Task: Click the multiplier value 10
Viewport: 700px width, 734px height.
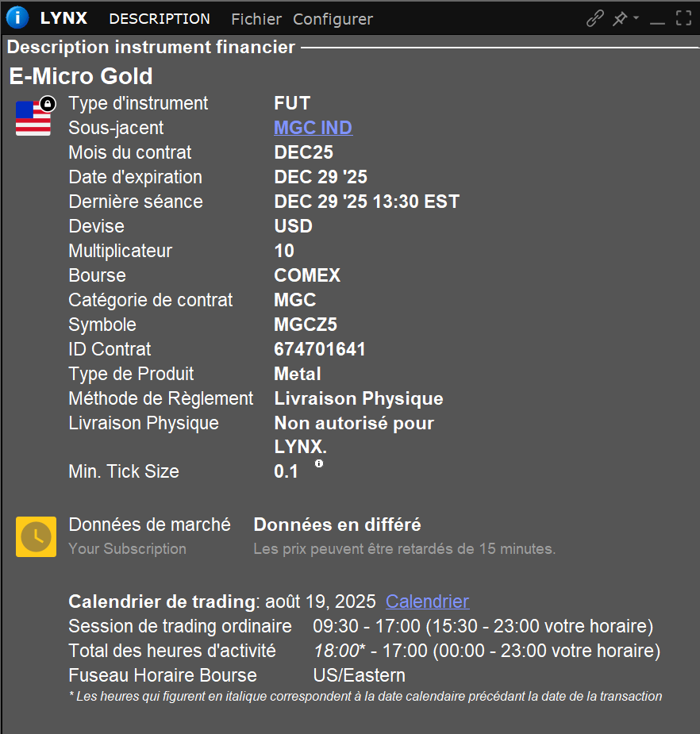Action: point(284,251)
